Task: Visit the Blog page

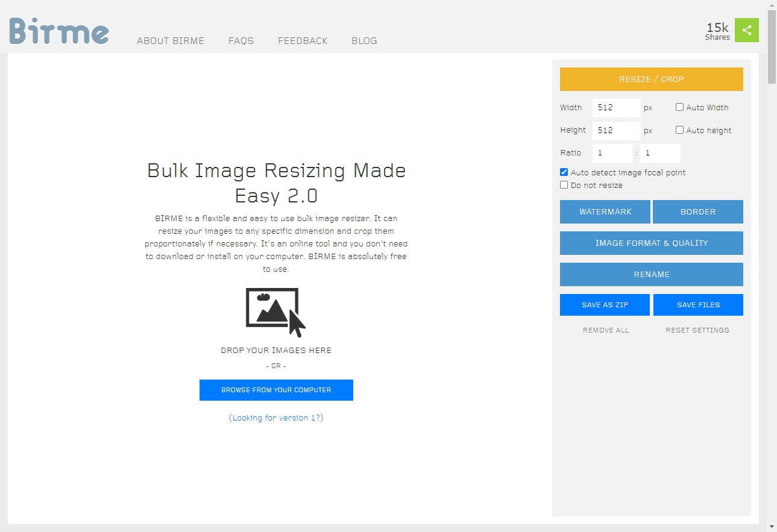Action: point(364,41)
